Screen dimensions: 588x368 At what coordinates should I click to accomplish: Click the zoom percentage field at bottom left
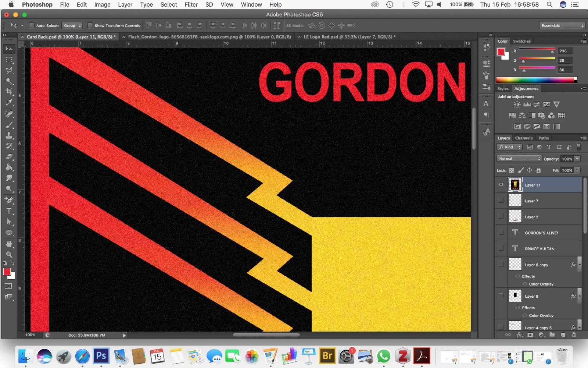[x=31, y=335]
